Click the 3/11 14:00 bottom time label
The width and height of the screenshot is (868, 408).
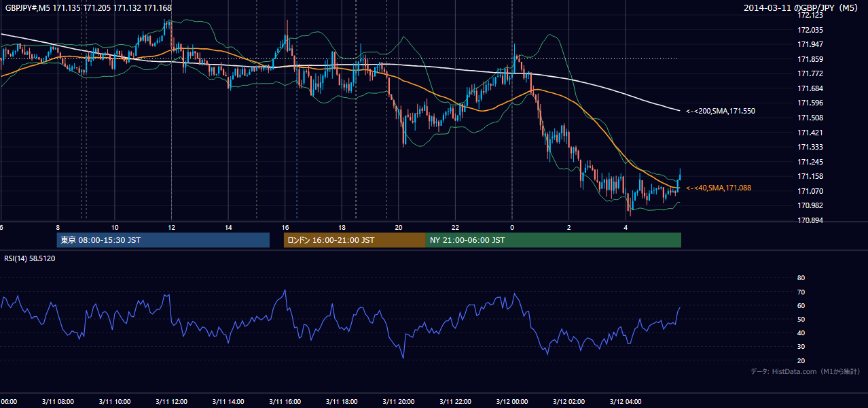coord(228,401)
